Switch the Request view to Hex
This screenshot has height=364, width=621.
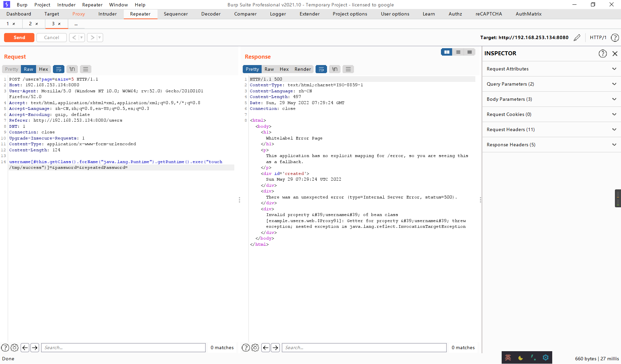(x=43, y=69)
